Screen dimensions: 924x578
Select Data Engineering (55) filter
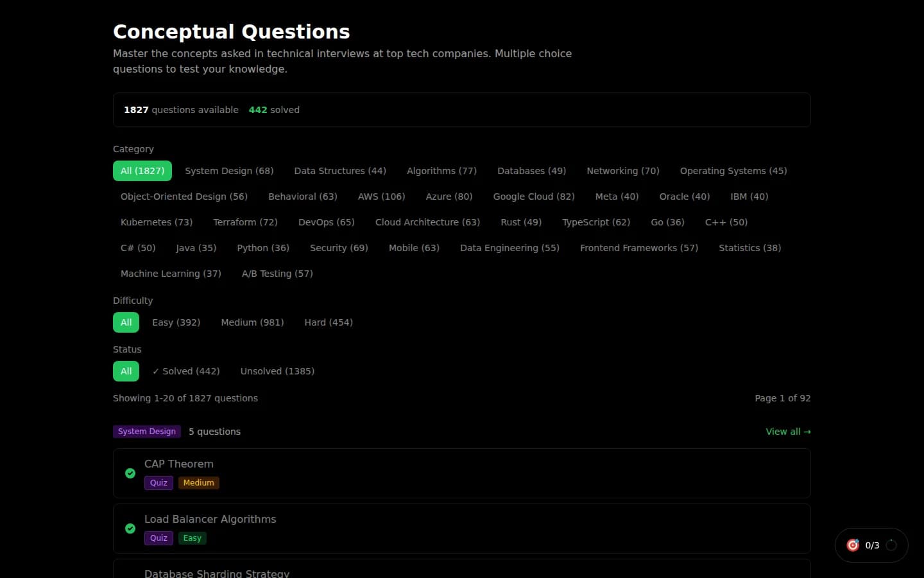click(x=509, y=248)
